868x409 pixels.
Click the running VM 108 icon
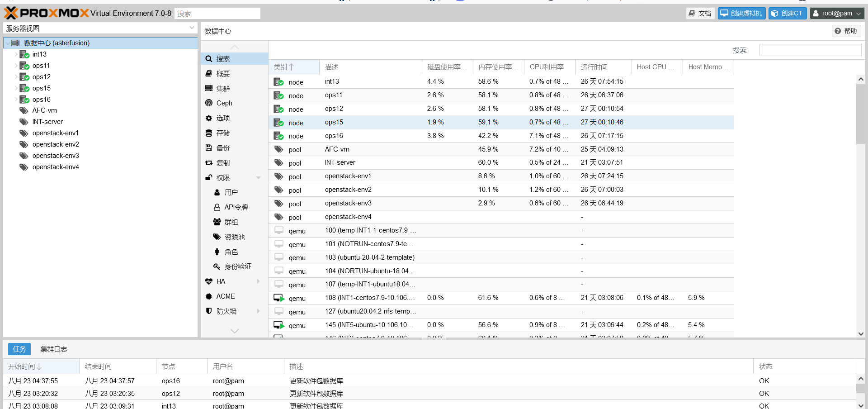pos(279,298)
